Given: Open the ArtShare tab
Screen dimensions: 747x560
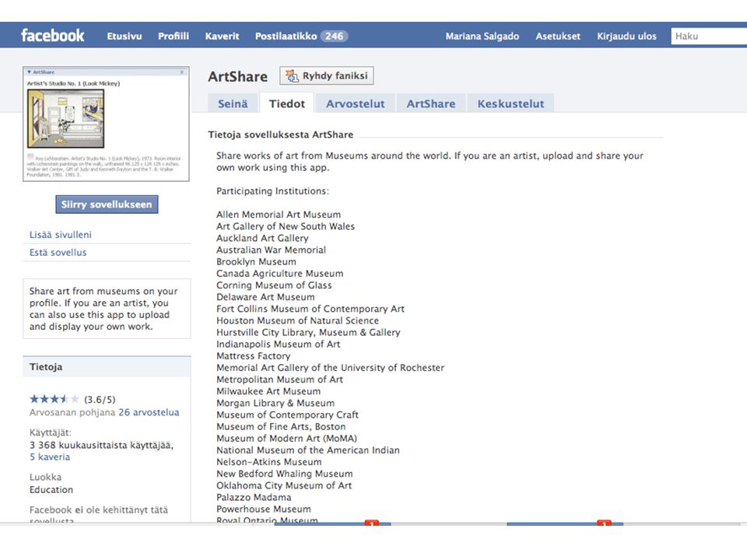Looking at the screenshot, I should [430, 103].
